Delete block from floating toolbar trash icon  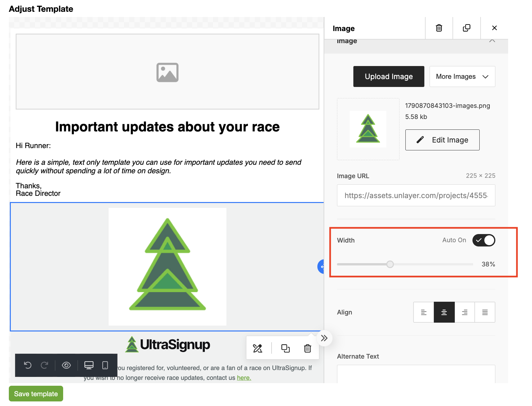point(308,348)
